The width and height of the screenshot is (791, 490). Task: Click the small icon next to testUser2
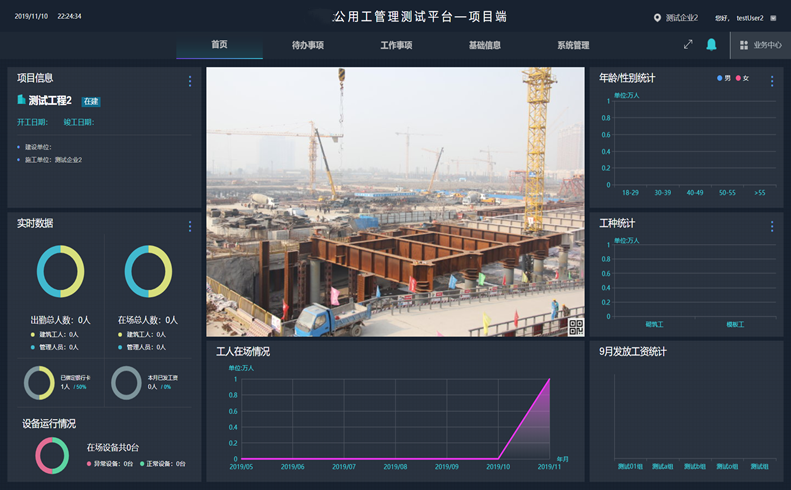tap(773, 17)
